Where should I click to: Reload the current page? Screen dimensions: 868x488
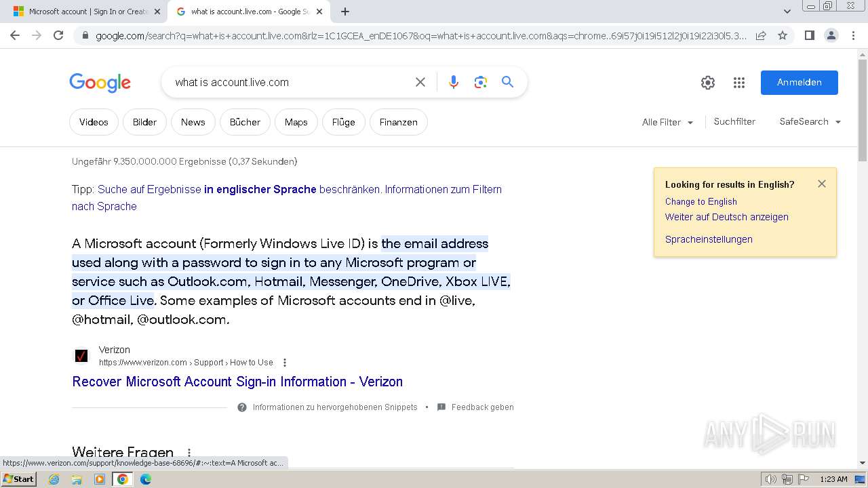coord(58,35)
